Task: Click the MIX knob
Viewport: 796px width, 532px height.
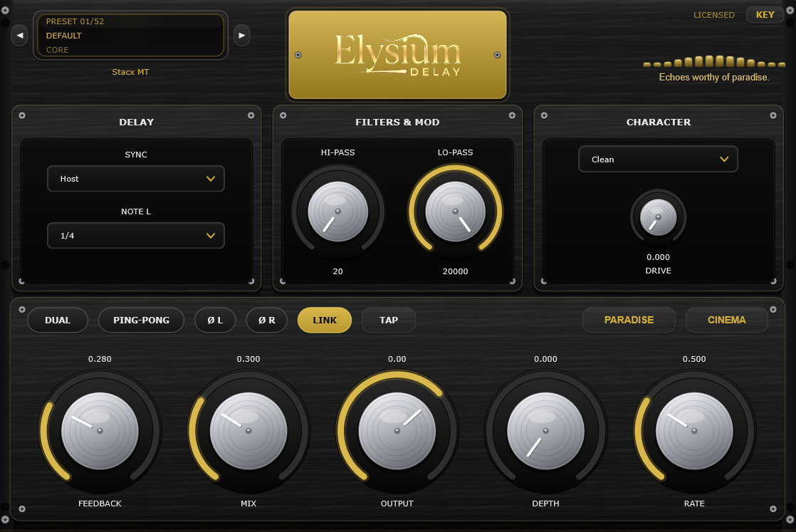Action: pos(248,431)
